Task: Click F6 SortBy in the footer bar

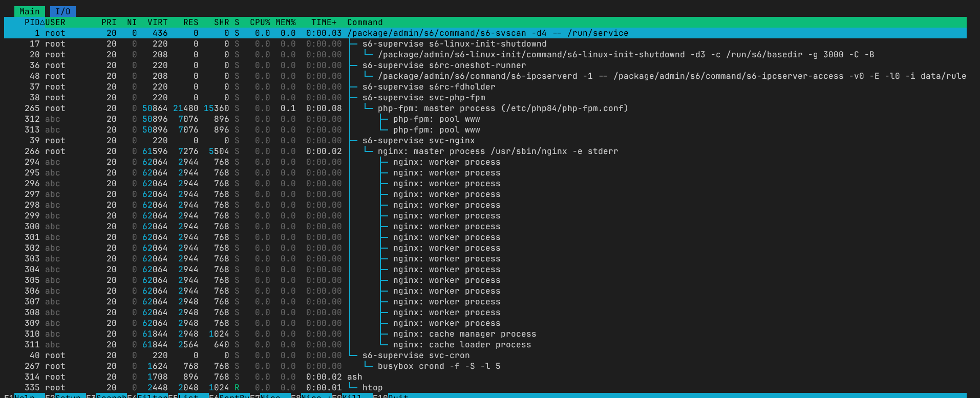Action: click(x=229, y=396)
